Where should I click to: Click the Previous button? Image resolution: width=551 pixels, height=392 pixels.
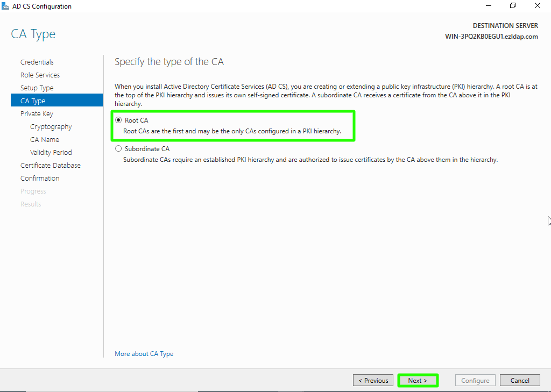tap(373, 381)
